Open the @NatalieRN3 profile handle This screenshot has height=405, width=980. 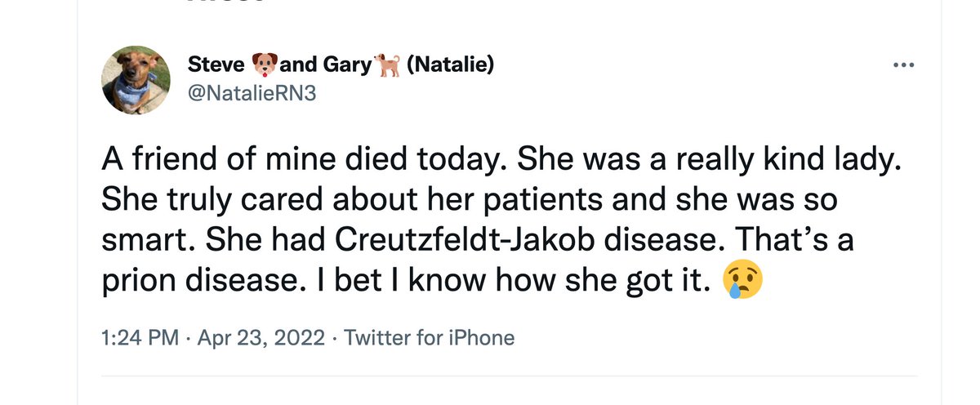point(252,94)
